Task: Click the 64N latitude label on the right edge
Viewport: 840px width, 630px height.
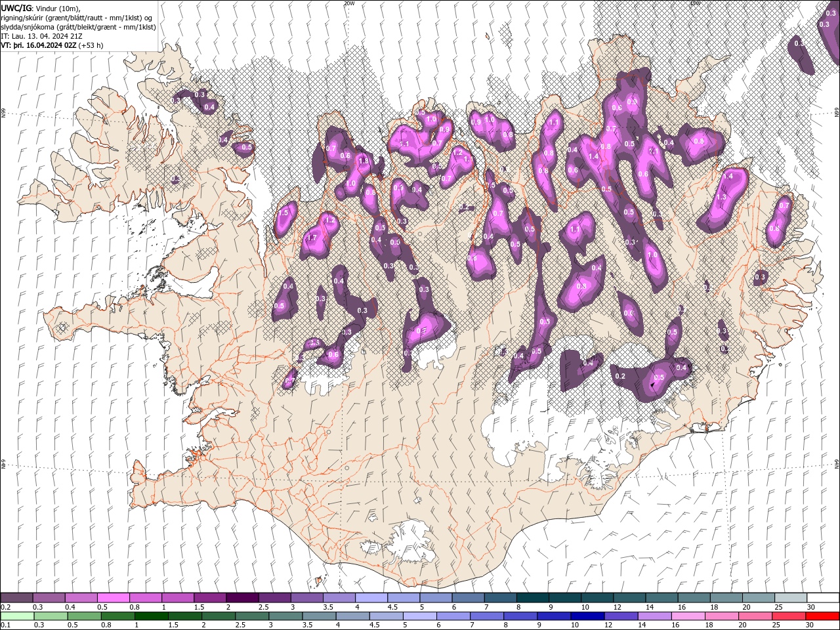Action: [x=837, y=463]
